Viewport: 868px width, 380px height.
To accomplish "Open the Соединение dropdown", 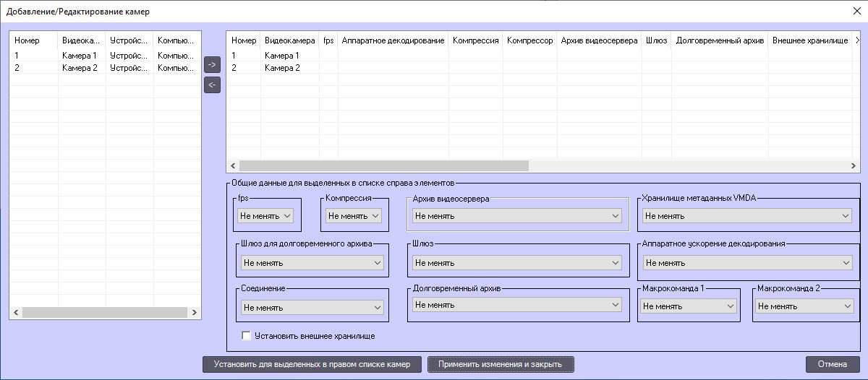I will pyautogui.click(x=312, y=307).
